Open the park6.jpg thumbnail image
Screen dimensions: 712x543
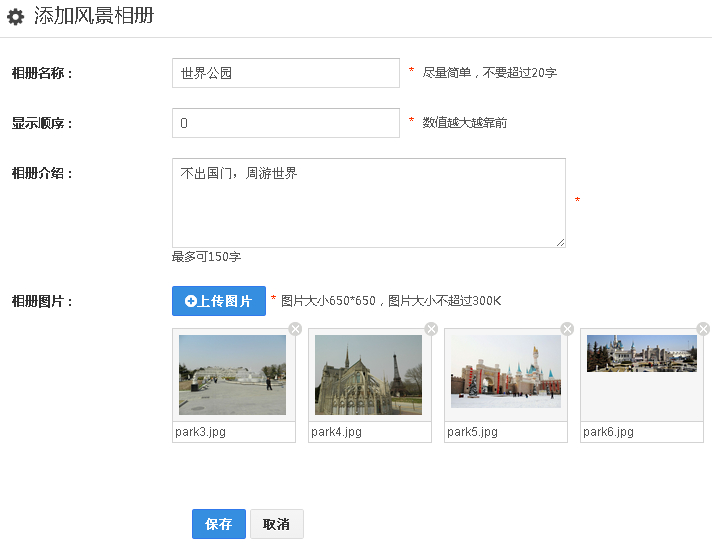641,354
